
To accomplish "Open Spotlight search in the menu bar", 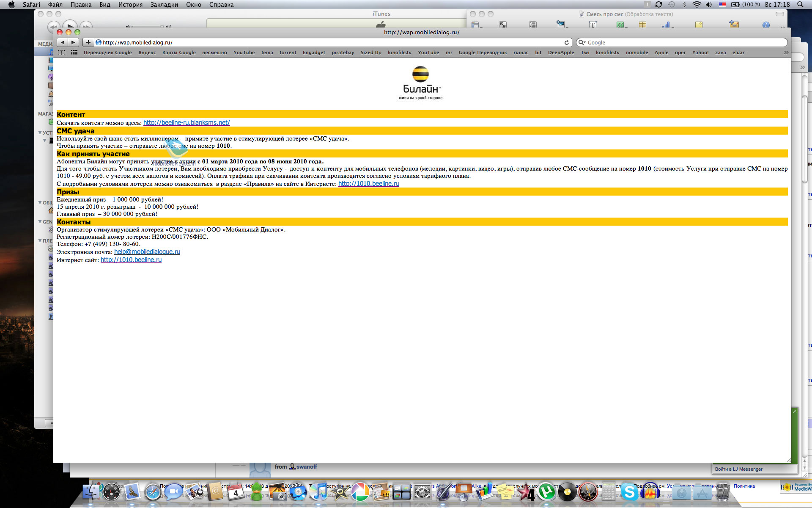I will [x=800, y=5].
